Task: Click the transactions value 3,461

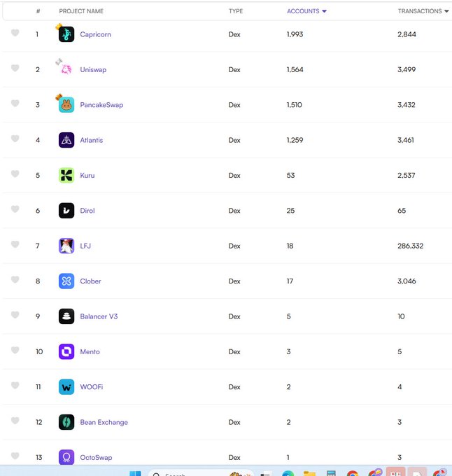Action: [406, 140]
